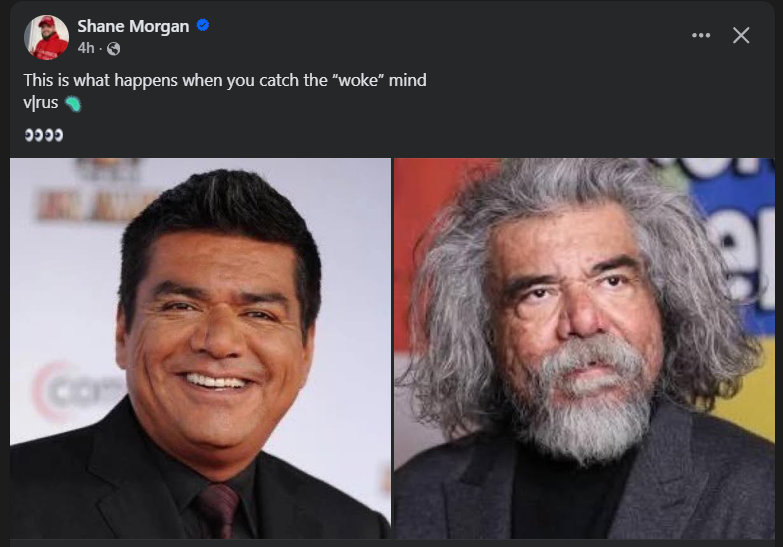Close the post with the X button

click(x=741, y=35)
